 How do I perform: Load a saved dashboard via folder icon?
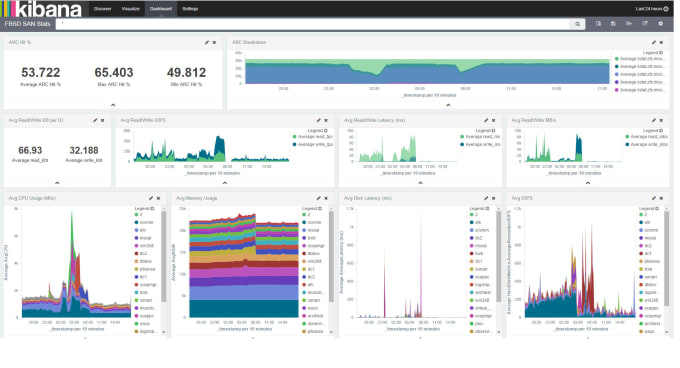click(x=629, y=23)
